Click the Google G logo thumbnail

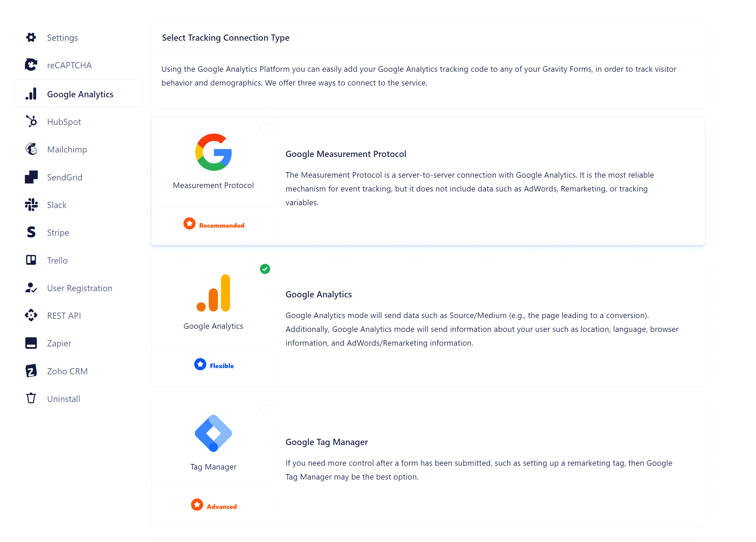(x=213, y=152)
